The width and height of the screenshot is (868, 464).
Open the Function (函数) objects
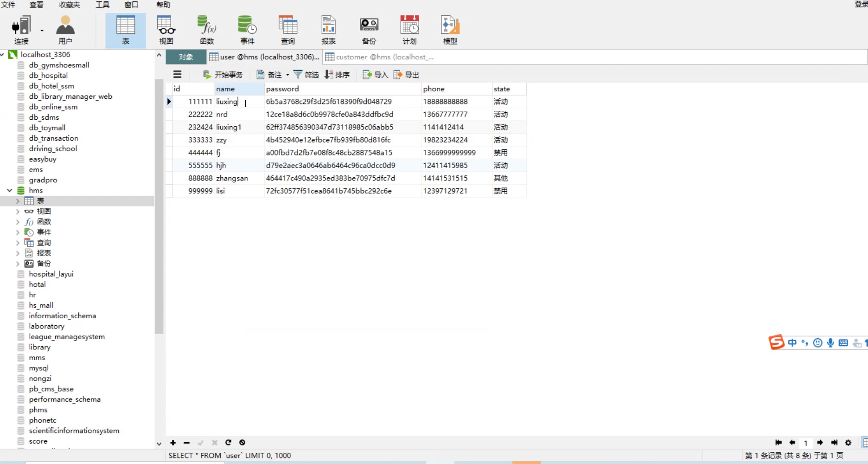tap(207, 30)
